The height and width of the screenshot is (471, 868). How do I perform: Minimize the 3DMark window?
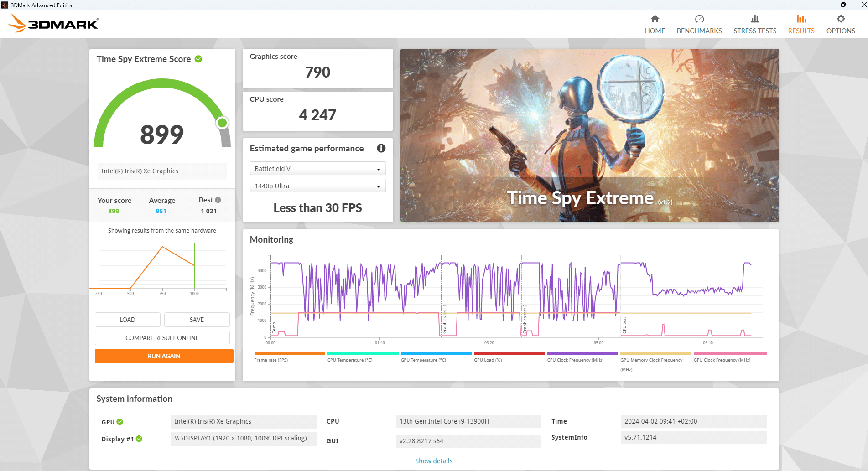823,5
